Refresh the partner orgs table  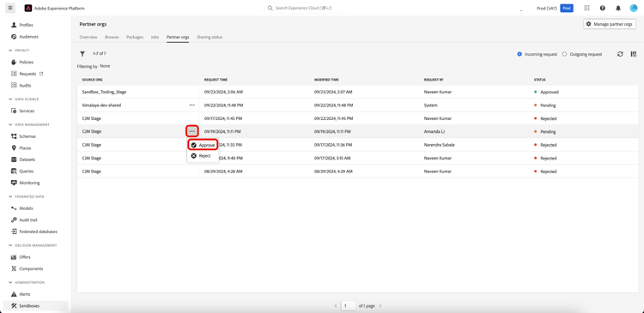tap(620, 54)
